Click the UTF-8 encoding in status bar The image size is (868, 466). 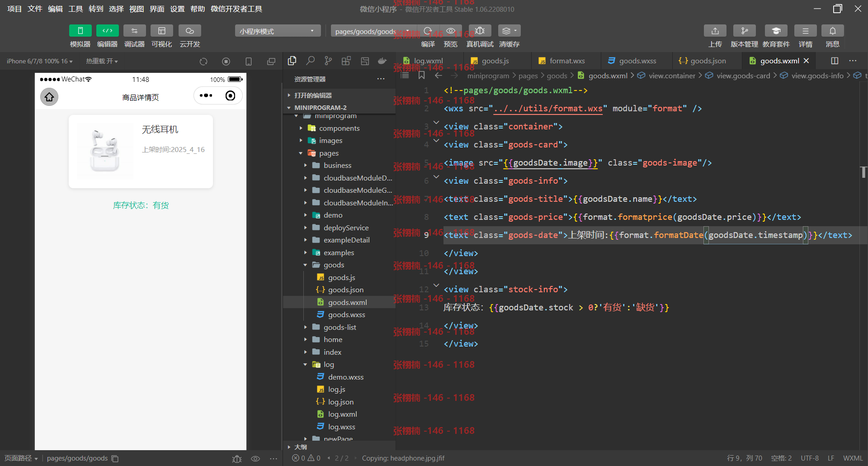(810, 458)
